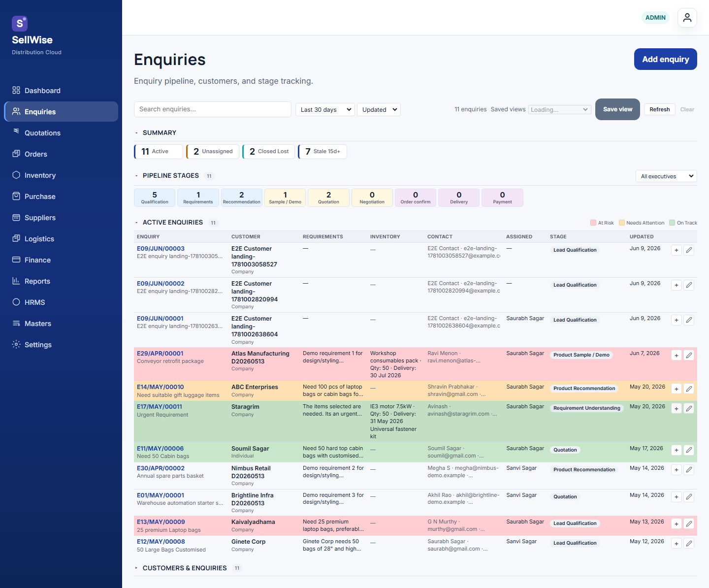Go to Reports in sidebar
This screenshot has width=709, height=588.
point(61,281)
